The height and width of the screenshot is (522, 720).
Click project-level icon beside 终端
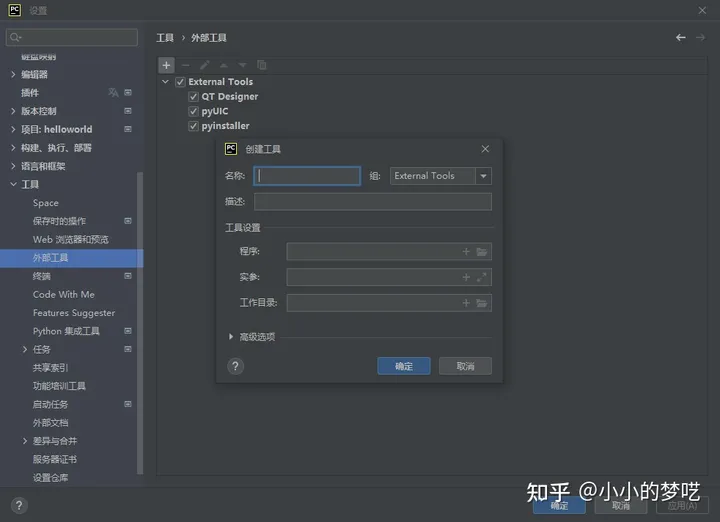[128, 276]
